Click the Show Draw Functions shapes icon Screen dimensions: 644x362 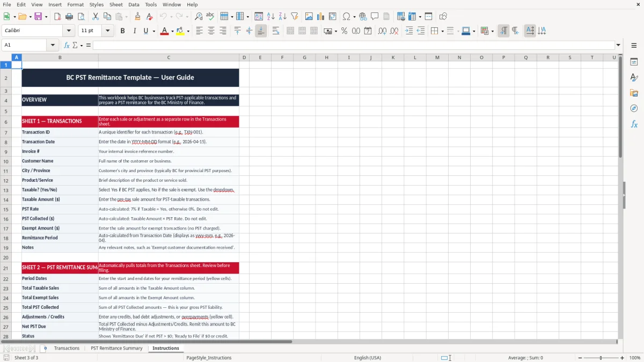click(x=443, y=17)
